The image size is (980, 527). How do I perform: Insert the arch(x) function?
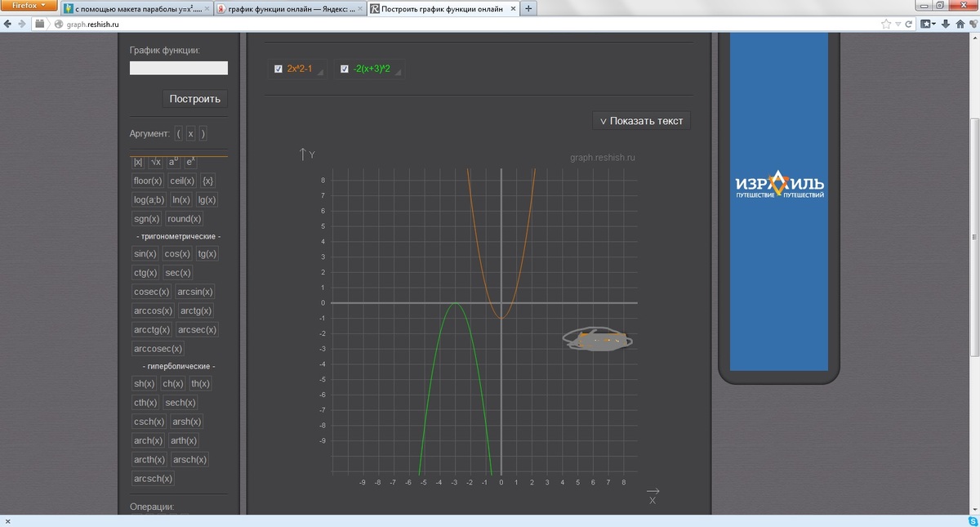pyautogui.click(x=148, y=440)
